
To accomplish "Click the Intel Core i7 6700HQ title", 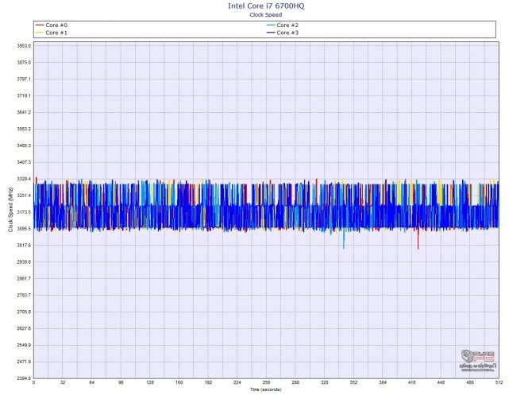I will (266, 6).
